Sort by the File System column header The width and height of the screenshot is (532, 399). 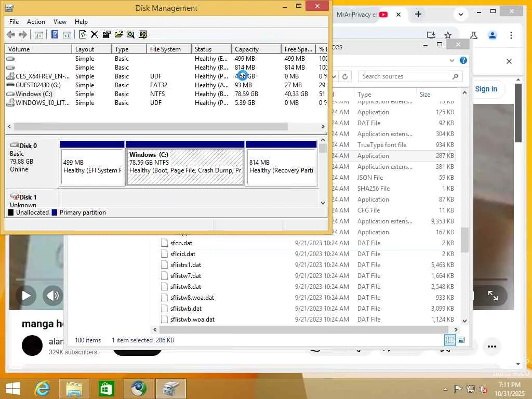click(x=169, y=49)
